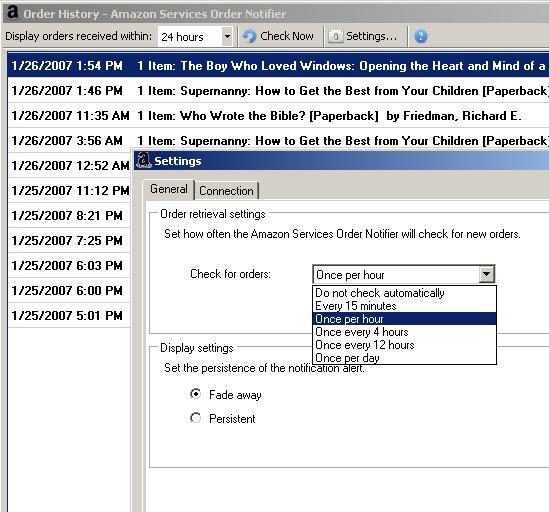Switch to the General tab
549x512 pixels.
pyautogui.click(x=169, y=189)
